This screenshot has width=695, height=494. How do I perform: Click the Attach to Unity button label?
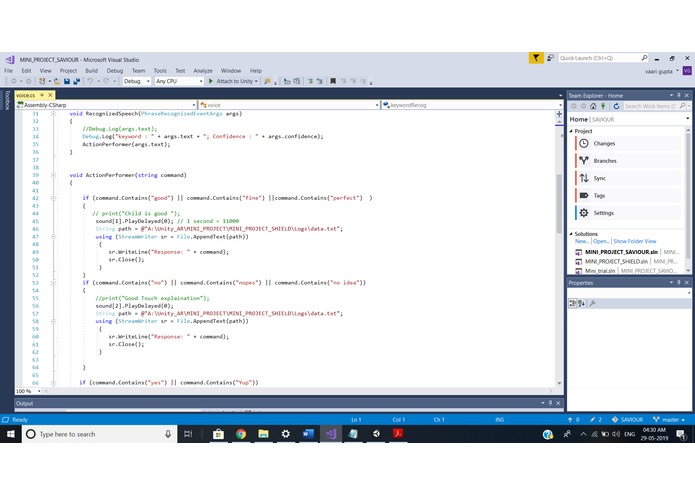(x=234, y=81)
